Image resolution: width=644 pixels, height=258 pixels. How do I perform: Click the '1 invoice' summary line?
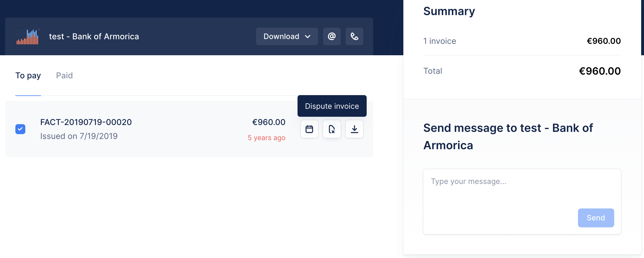click(440, 41)
